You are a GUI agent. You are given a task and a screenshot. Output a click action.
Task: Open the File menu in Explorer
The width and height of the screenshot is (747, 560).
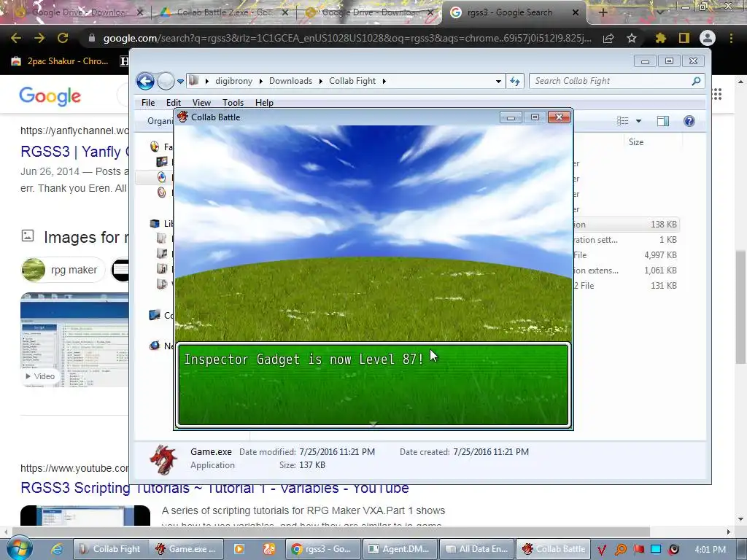[148, 102]
